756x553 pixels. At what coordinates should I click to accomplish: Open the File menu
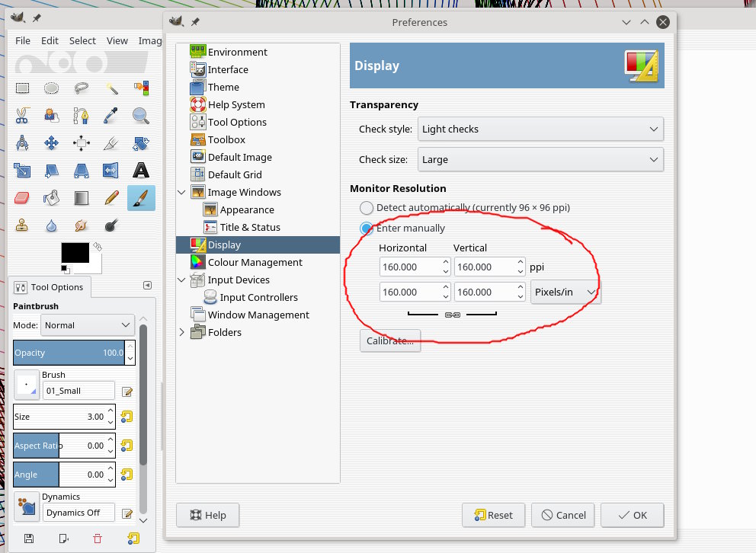23,41
